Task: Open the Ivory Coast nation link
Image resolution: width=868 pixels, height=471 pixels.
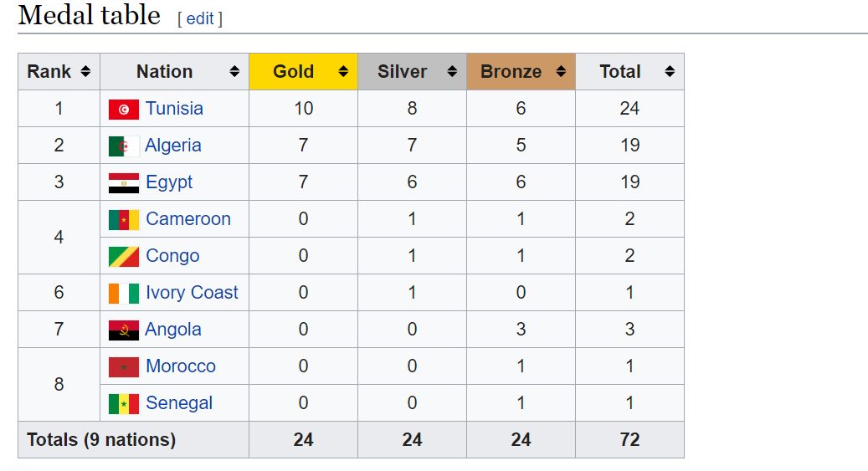Action: [x=192, y=293]
